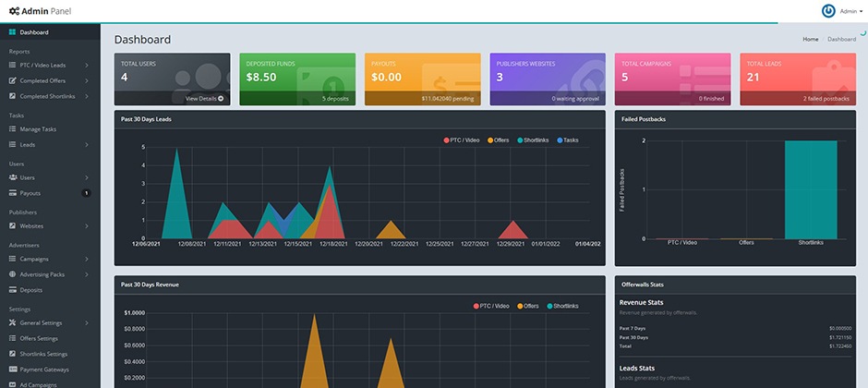Click the admin power avatar icon
Image resolution: width=868 pixels, height=388 pixels.
coord(828,11)
